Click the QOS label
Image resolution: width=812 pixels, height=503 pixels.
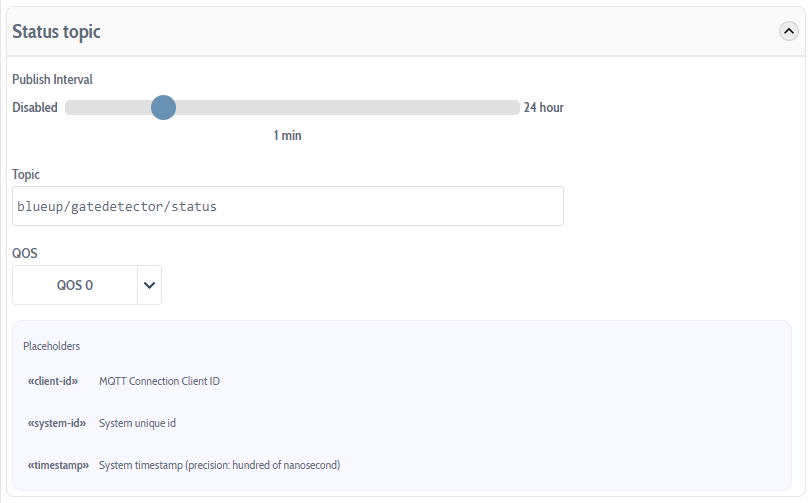point(25,253)
